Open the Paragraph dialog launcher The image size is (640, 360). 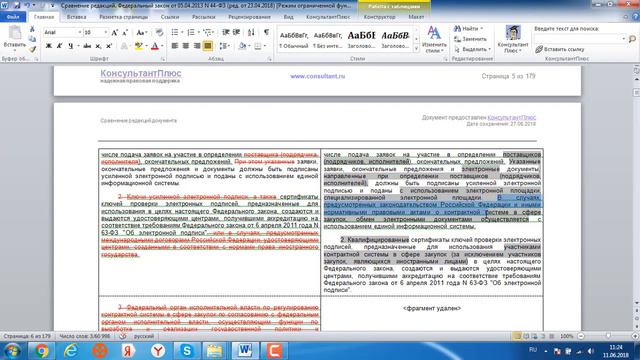tap(270, 59)
